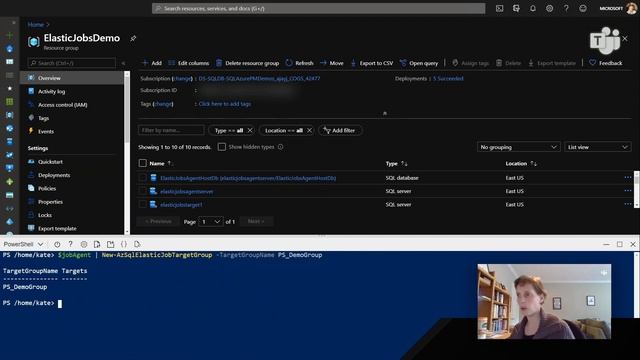Viewport: 640px width, 360px height.
Task: Open the List view dropdown
Action: tap(598, 147)
